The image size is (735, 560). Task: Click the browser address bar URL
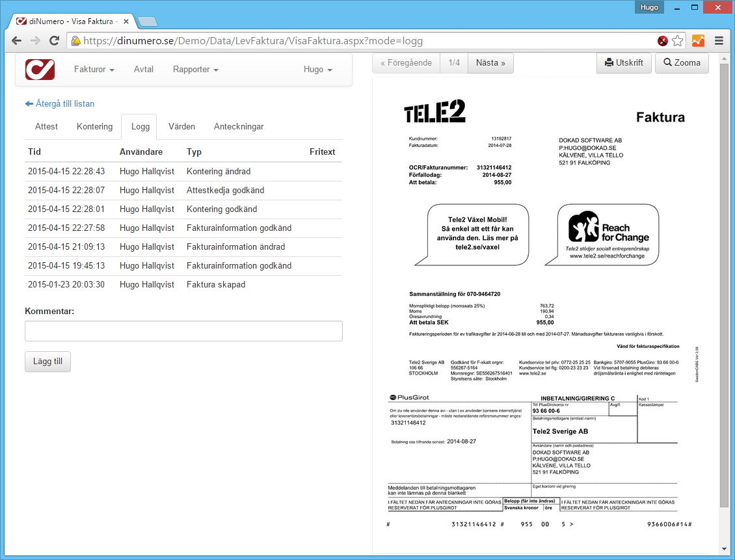pyautogui.click(x=253, y=41)
